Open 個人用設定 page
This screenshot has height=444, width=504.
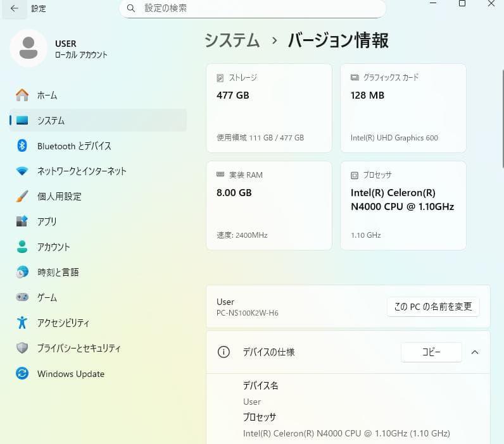(98, 196)
